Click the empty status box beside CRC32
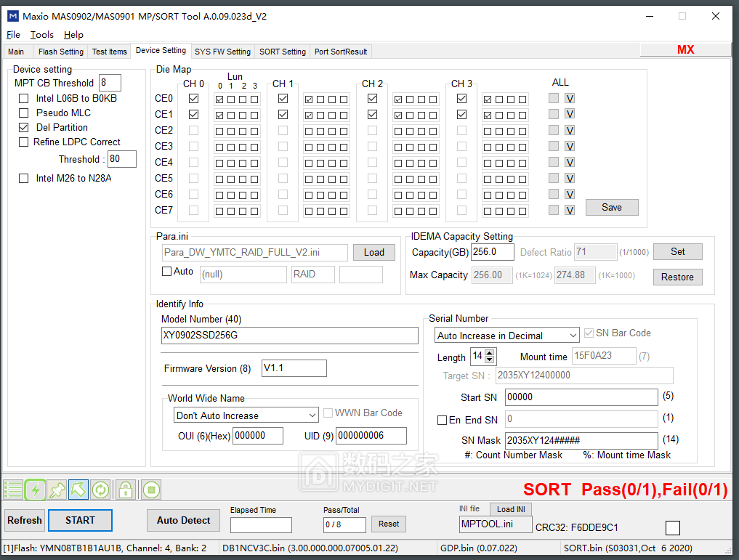Image resolution: width=739 pixels, height=560 pixels. [x=673, y=528]
